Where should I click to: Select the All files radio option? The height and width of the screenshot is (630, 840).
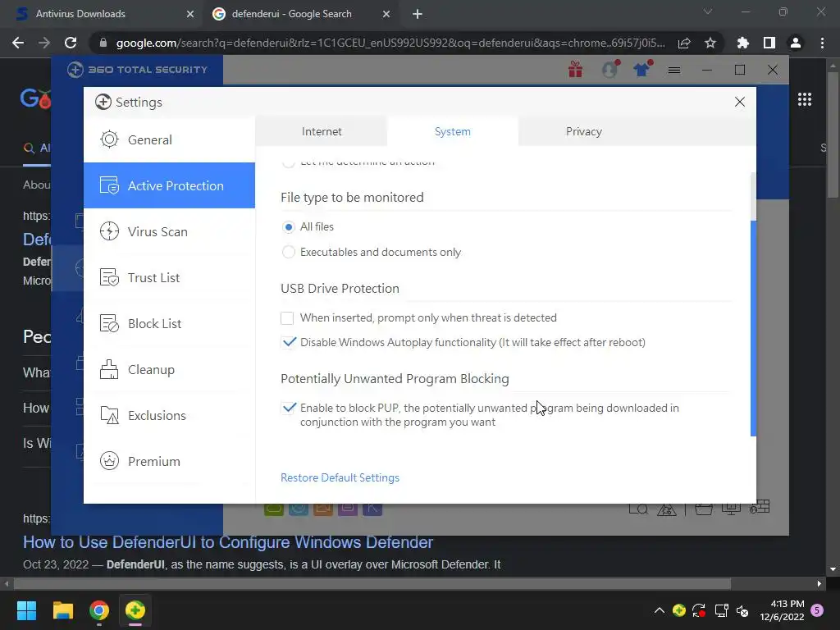click(288, 227)
